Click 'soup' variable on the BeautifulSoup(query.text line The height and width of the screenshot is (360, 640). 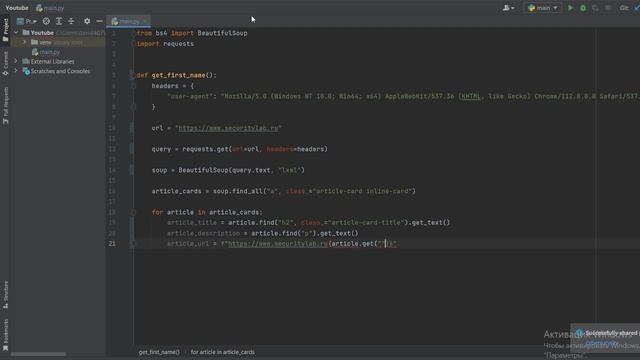coord(159,170)
